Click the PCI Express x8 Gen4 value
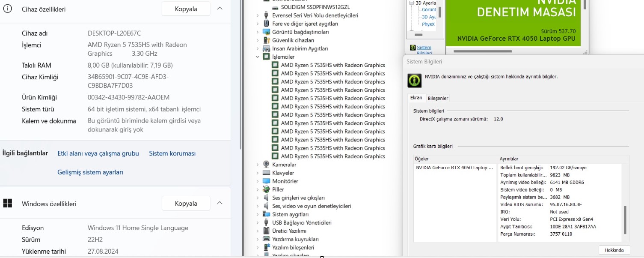Viewport: 644px width, 258px height. [571, 219]
